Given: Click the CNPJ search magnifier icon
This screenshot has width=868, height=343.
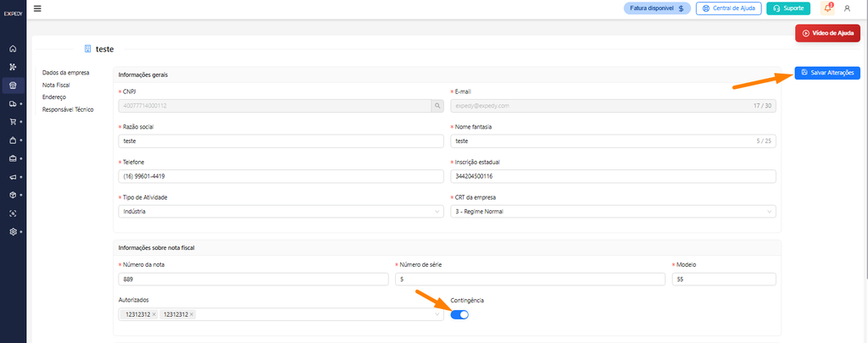Looking at the screenshot, I should 437,105.
